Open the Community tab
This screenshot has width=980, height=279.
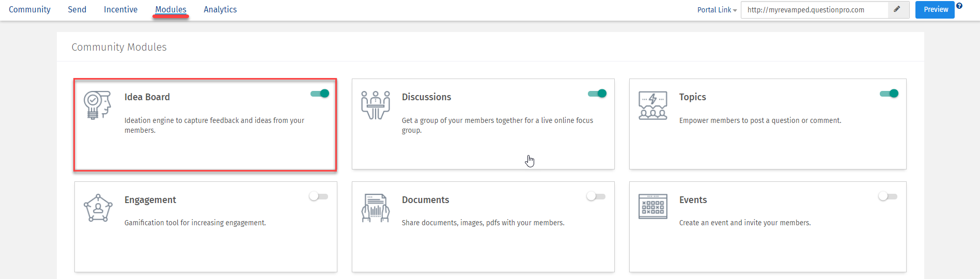pyautogui.click(x=29, y=9)
